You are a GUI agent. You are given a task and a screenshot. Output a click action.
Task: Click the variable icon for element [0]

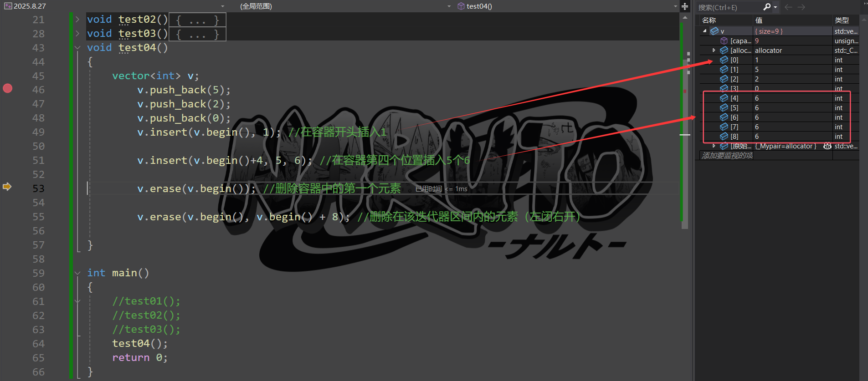click(x=724, y=60)
